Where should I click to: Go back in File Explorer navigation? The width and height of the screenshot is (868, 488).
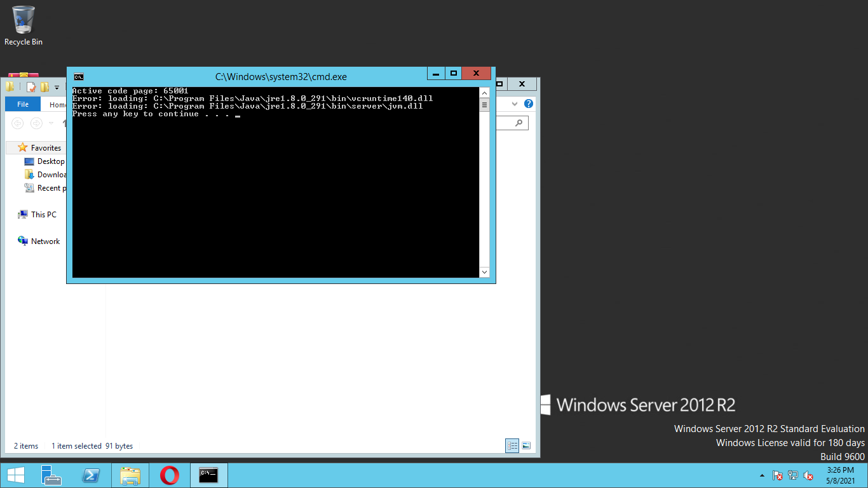pyautogui.click(x=18, y=123)
